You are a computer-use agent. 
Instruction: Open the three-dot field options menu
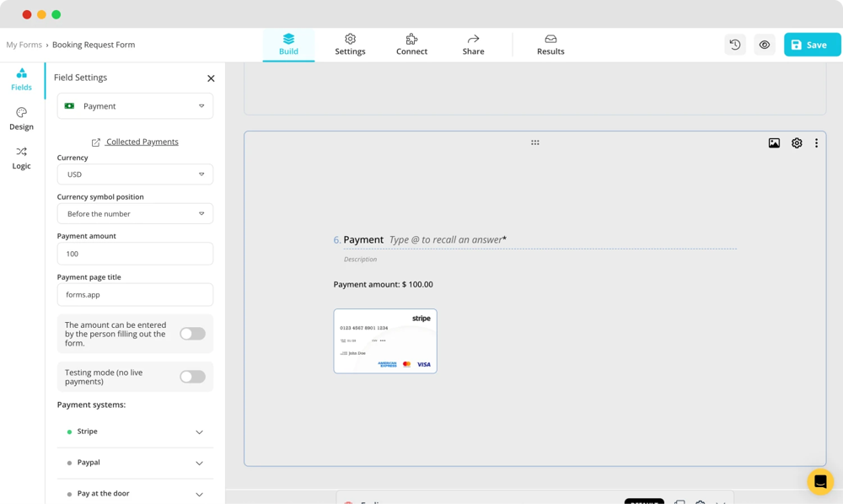tap(816, 143)
